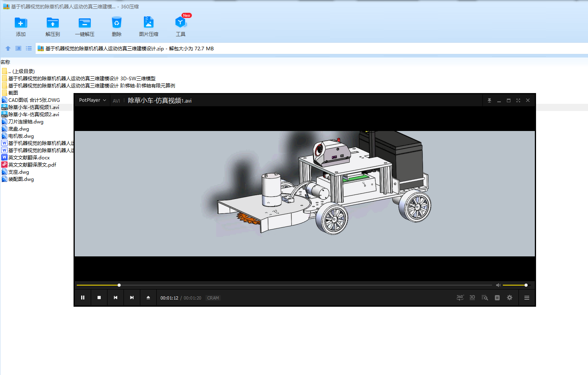Select the file 英文文献翻译.docx
This screenshot has width=588, height=375.
[26, 157]
